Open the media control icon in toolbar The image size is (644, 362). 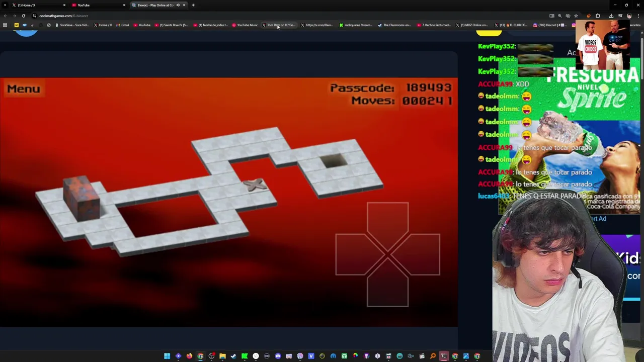(x=620, y=16)
